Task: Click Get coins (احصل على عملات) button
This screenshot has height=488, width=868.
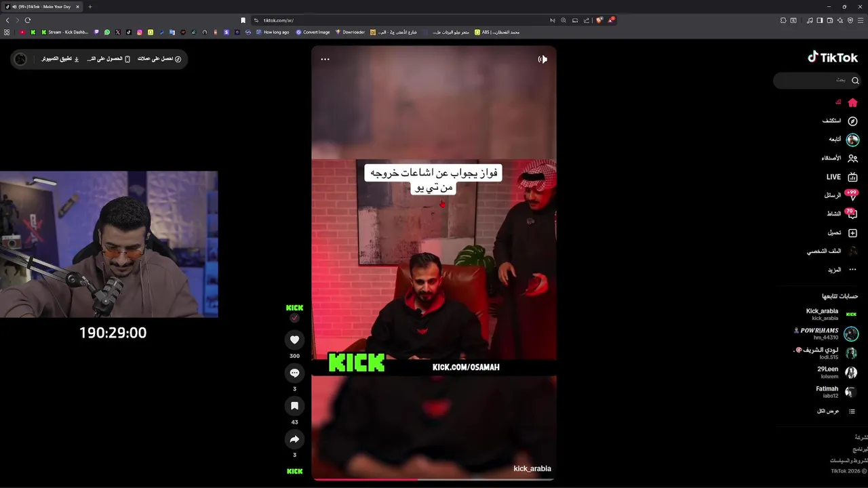Action: (x=159, y=59)
